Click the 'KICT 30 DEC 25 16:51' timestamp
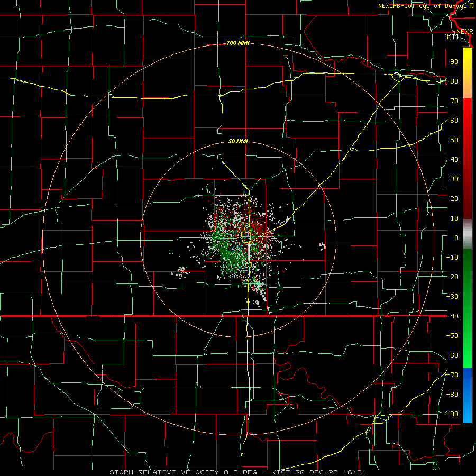The width and height of the screenshot is (476, 476). pyautogui.click(x=318, y=472)
